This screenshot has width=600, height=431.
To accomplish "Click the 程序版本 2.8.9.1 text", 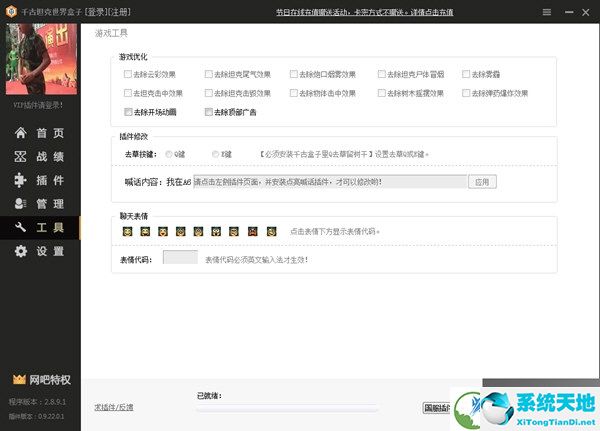I will tap(37, 402).
